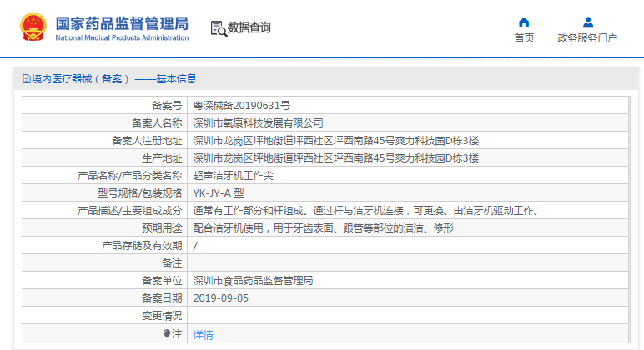This screenshot has width=644, height=350.
Task: Click the 备案号 row label
Action: click(167, 106)
